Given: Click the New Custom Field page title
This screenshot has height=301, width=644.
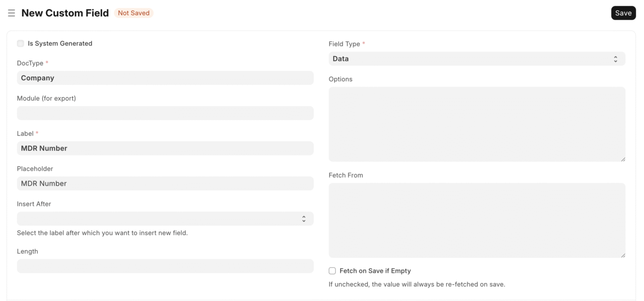Looking at the screenshot, I should pos(65,13).
